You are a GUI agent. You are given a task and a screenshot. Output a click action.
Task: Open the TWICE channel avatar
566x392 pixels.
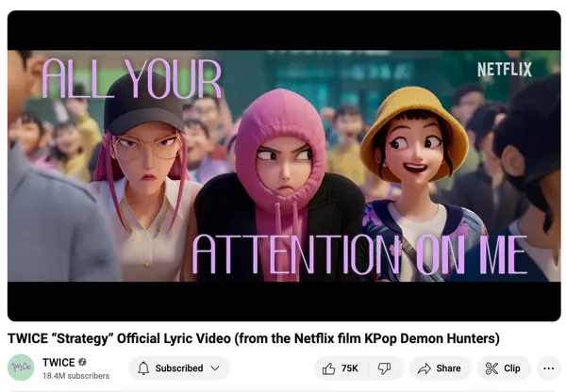pos(21,367)
